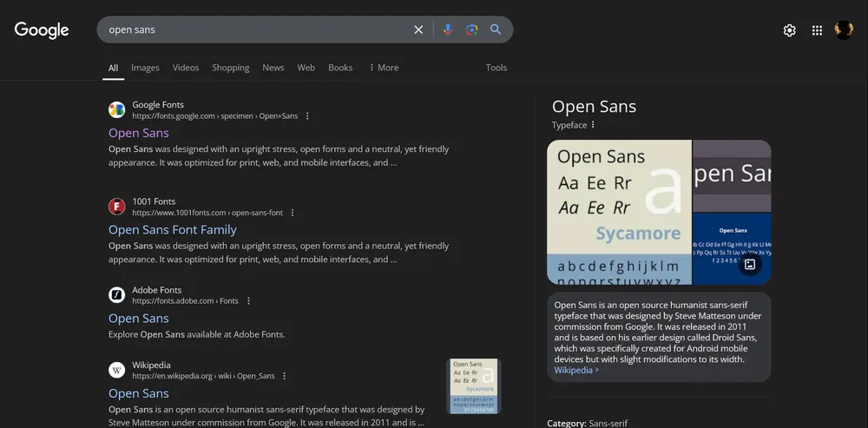Open options menu for 1001 Fonts result
The image size is (868, 428).
point(293,213)
